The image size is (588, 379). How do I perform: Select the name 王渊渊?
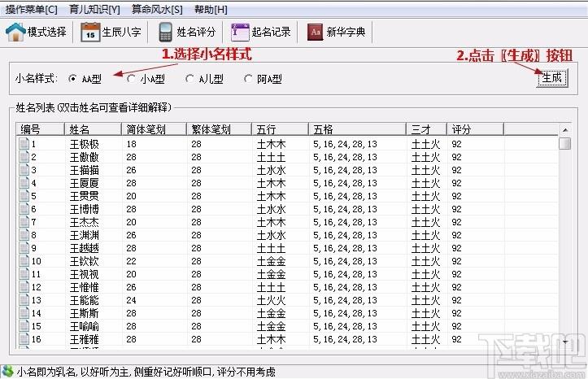pos(85,235)
